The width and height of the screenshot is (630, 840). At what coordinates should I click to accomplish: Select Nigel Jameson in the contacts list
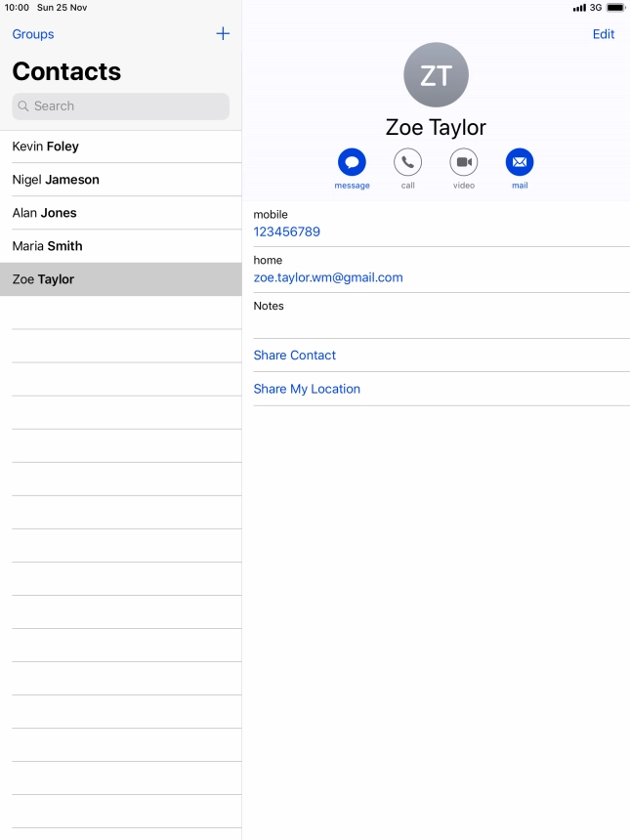coord(121,180)
